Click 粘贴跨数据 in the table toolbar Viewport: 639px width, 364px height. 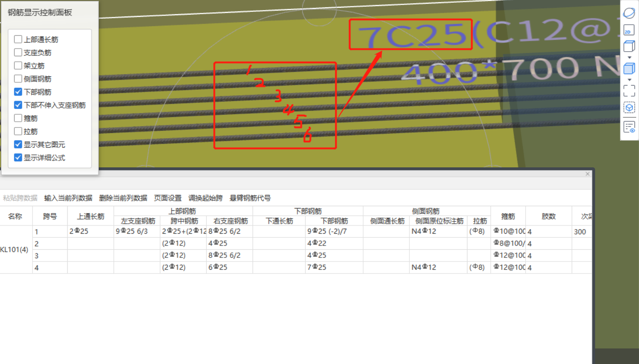coord(20,198)
